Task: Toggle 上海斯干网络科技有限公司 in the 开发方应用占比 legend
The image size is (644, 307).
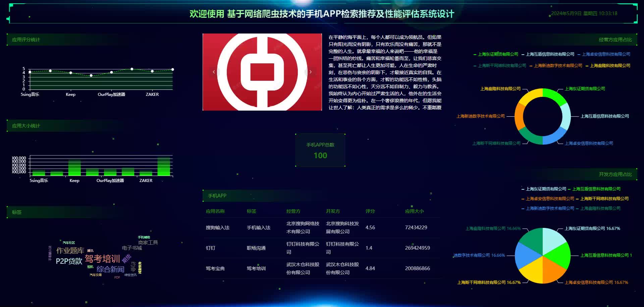Action: 602,199
